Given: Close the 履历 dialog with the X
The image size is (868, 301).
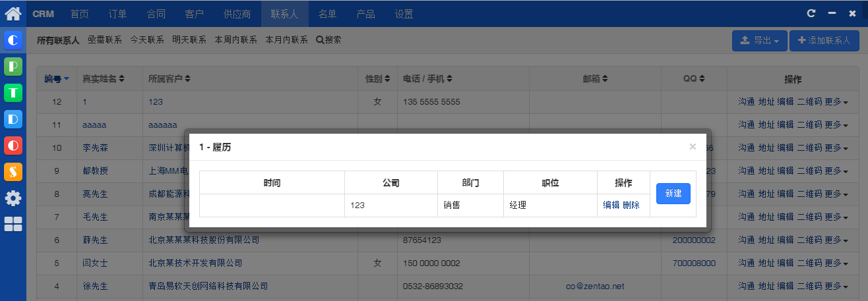Looking at the screenshot, I should (x=693, y=147).
